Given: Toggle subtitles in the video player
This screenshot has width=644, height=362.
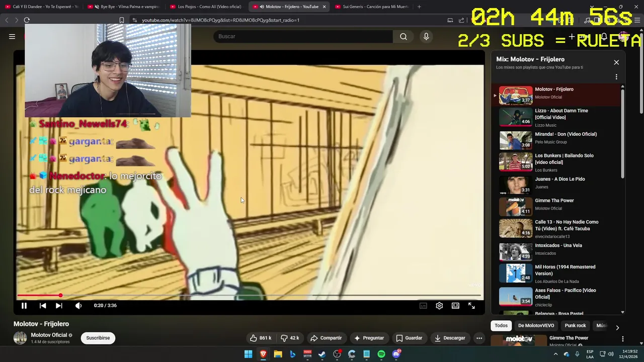Looking at the screenshot, I should [423, 306].
